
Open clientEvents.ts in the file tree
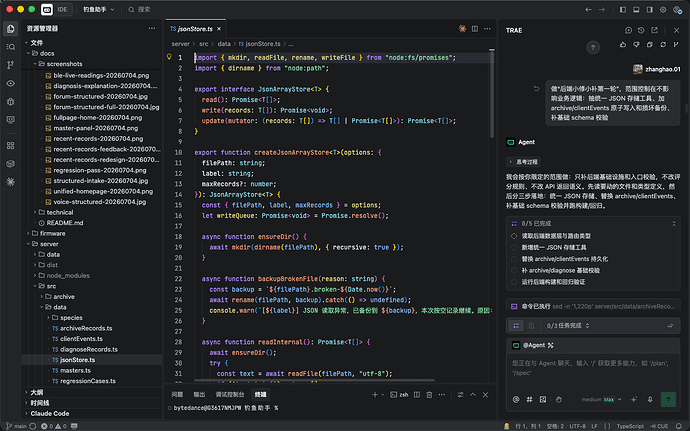point(81,339)
